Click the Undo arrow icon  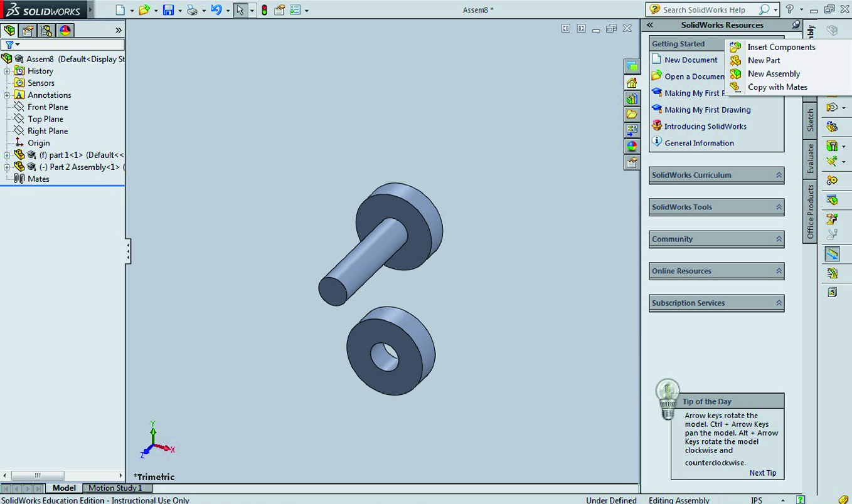pyautogui.click(x=216, y=10)
